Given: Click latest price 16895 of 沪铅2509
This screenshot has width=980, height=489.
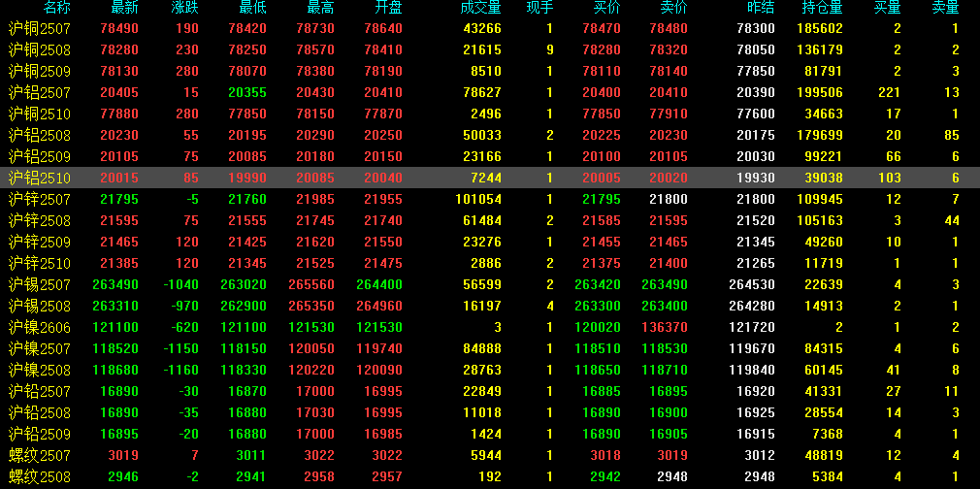Looking at the screenshot, I should [119, 434].
